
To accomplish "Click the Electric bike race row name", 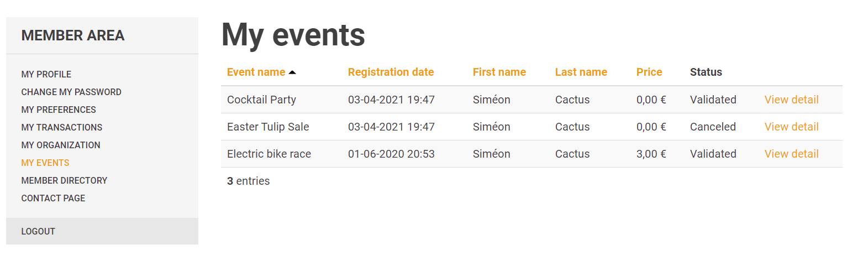I will [269, 154].
